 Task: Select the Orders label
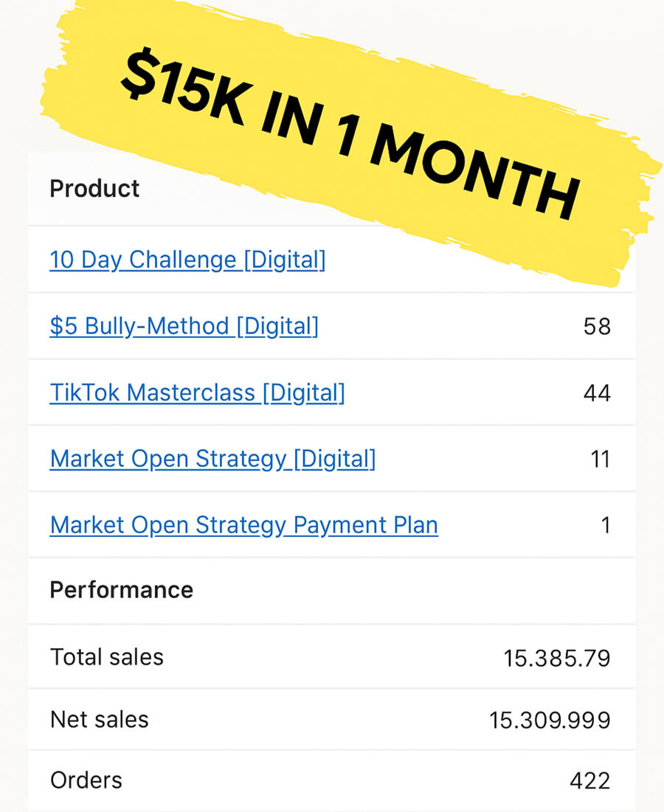tap(86, 780)
